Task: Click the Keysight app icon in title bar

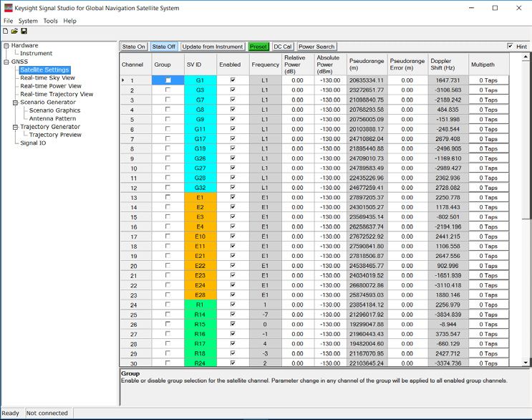Action: (8, 8)
